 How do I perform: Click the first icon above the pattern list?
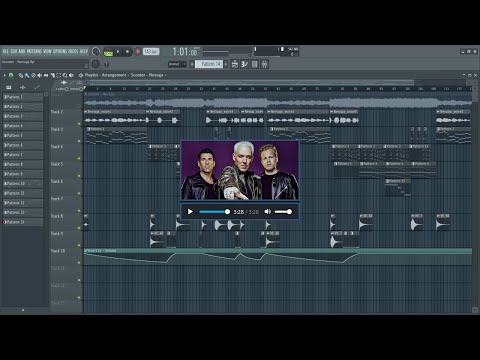click(9, 87)
